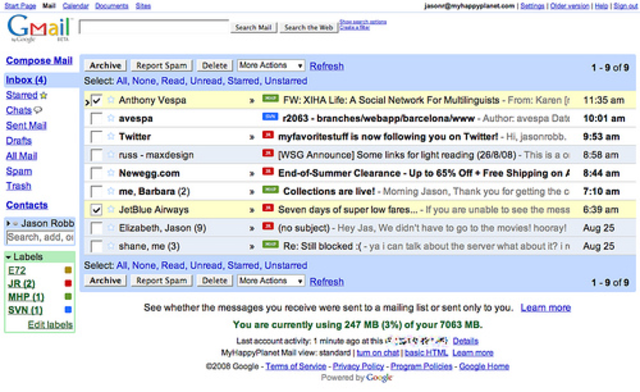Viewport: 640px width, 392px height.
Task: Check the russ - maxdesign message checkbox
Action: 96,155
